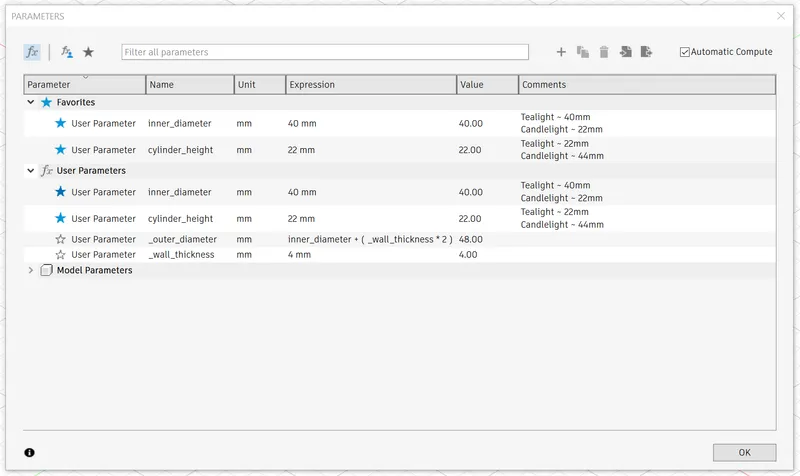Show only favorite parameters with star filter
Screen dimensions: 800x476
88,52
